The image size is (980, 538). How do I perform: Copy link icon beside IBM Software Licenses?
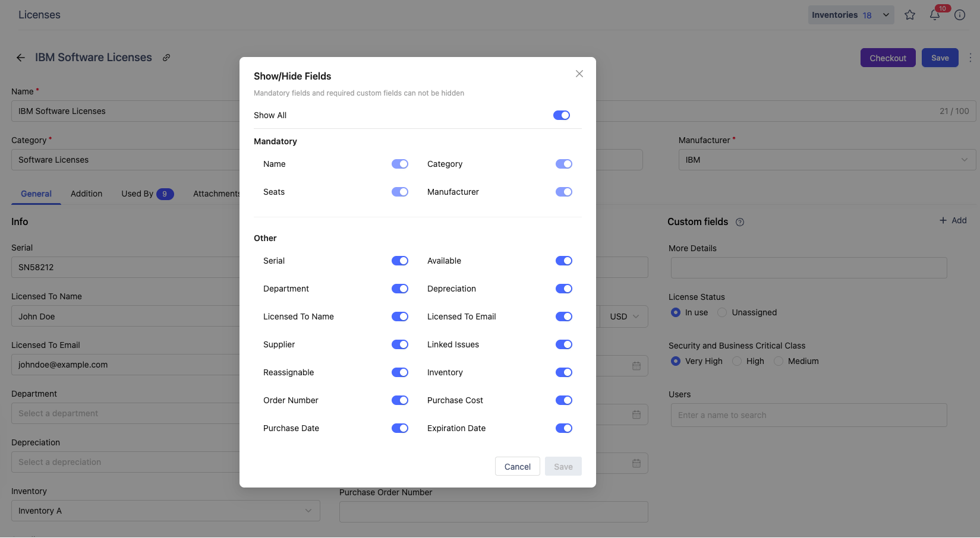pyautogui.click(x=166, y=58)
